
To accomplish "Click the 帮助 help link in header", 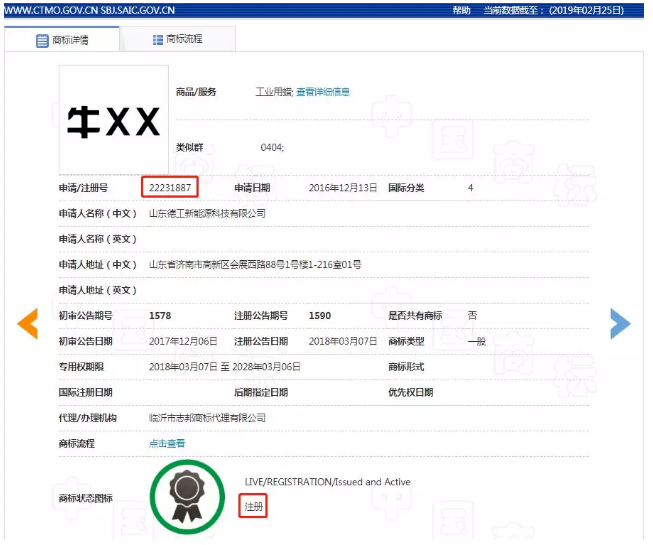I will pos(461,10).
